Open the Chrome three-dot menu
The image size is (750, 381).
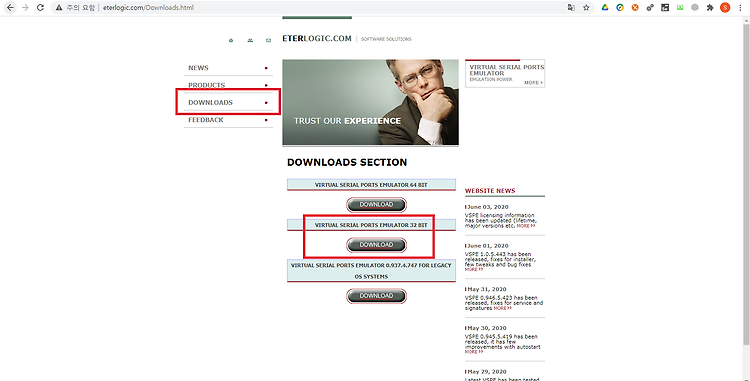point(740,8)
